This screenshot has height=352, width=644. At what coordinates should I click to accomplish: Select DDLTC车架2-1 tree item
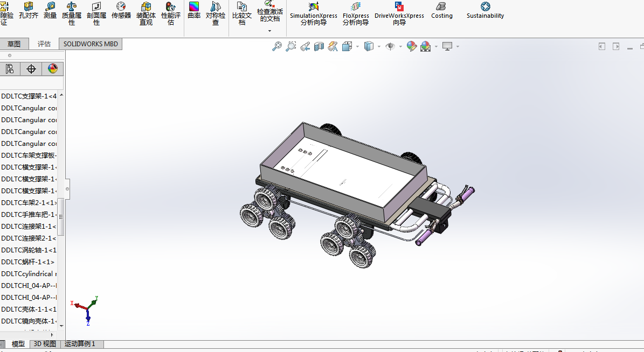point(29,203)
